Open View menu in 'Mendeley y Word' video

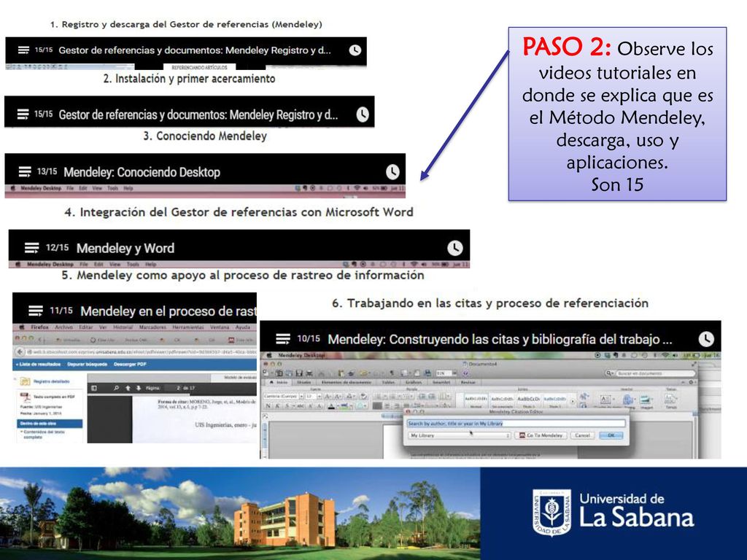tap(115, 264)
